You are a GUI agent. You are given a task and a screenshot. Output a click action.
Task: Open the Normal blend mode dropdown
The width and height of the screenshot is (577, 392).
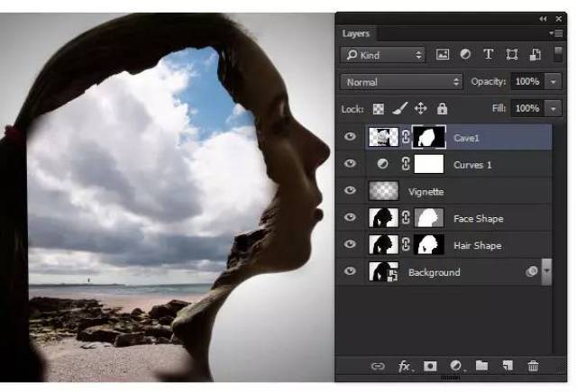tap(402, 82)
